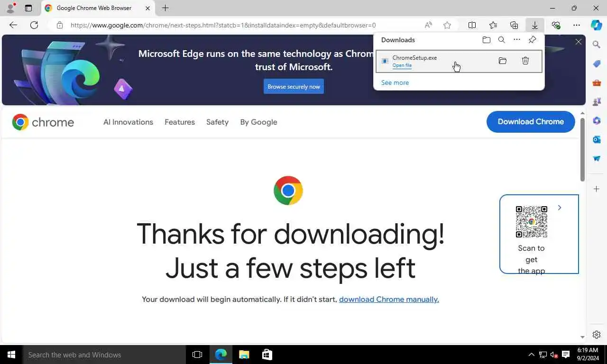Open the AI Innovations menu item

(x=128, y=122)
